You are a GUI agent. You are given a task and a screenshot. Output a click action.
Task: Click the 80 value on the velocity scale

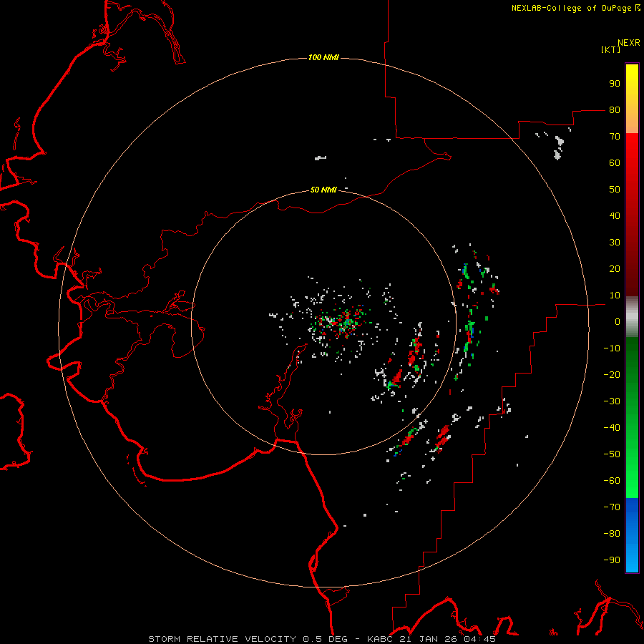(615, 110)
